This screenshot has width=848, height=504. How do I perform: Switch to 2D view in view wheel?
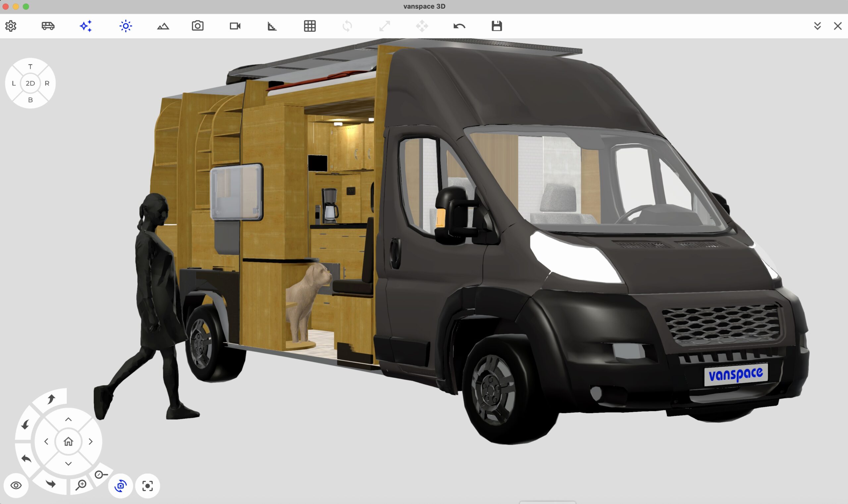click(30, 83)
